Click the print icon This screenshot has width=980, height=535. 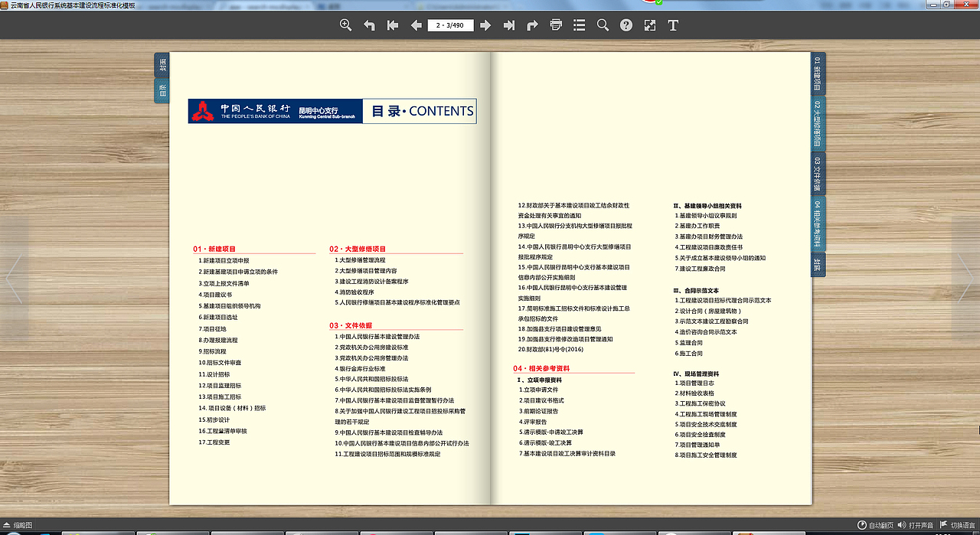tap(556, 25)
